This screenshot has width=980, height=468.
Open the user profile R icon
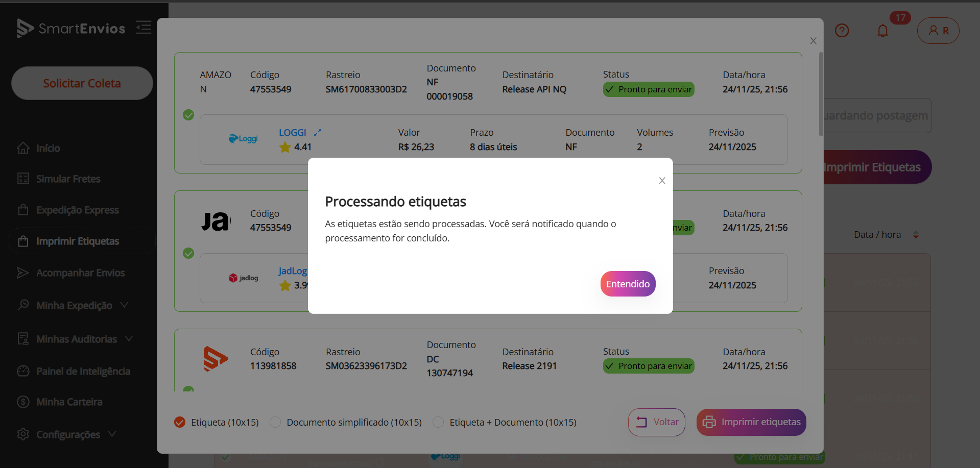(938, 31)
